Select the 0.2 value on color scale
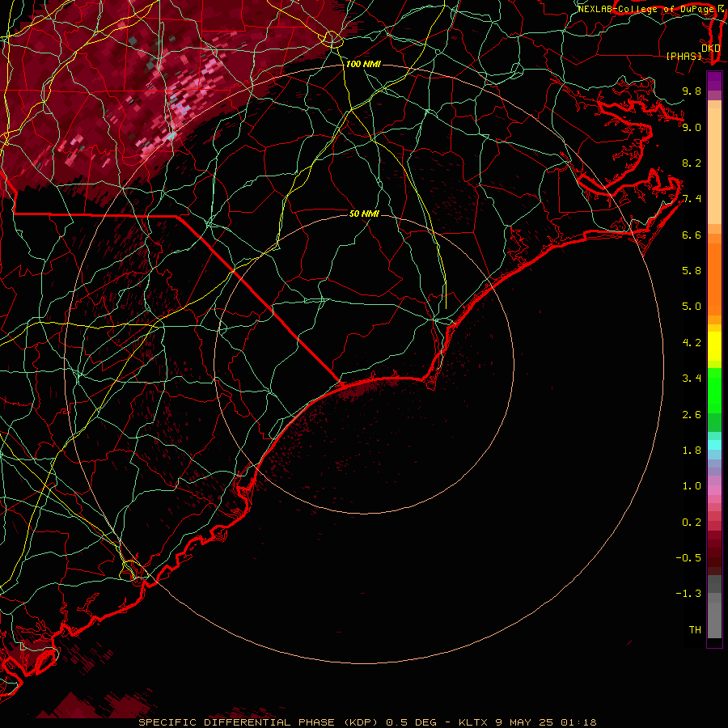The width and height of the screenshot is (728, 728). coord(692,523)
